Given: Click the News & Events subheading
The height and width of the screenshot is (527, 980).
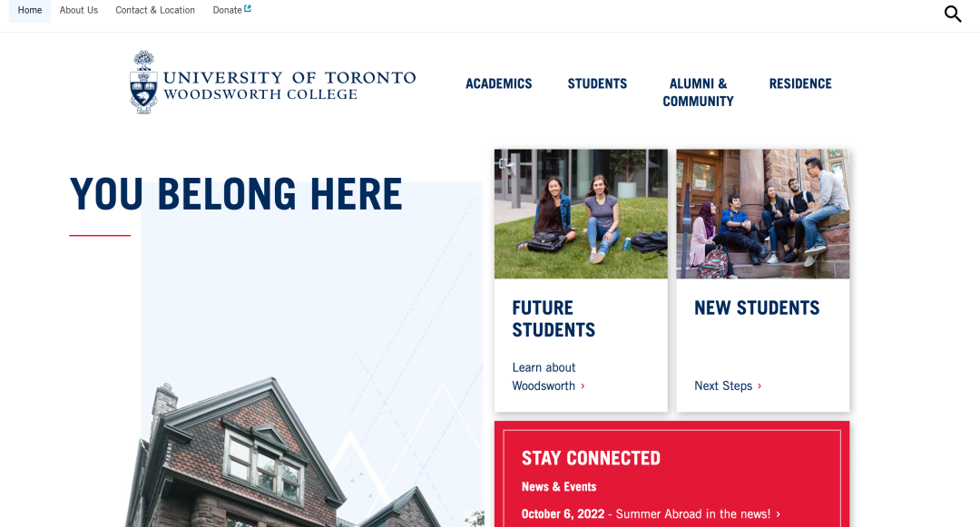Looking at the screenshot, I should coord(559,486).
